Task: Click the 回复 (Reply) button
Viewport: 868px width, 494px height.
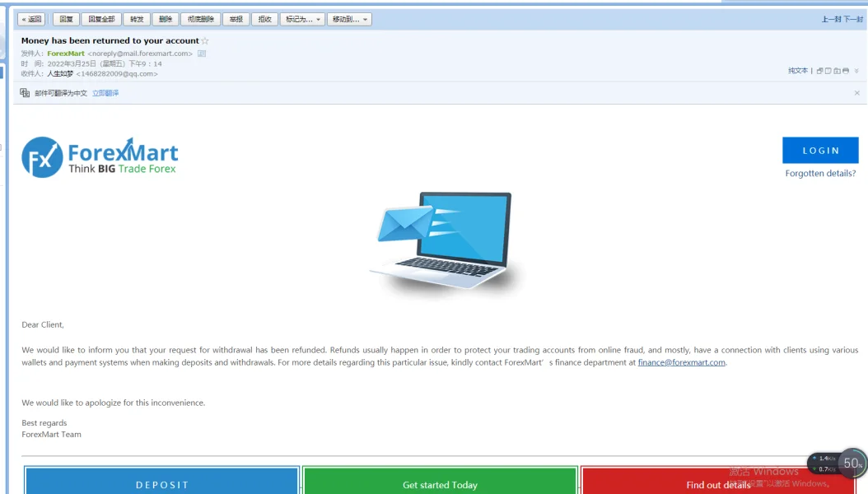Action: [x=66, y=20]
